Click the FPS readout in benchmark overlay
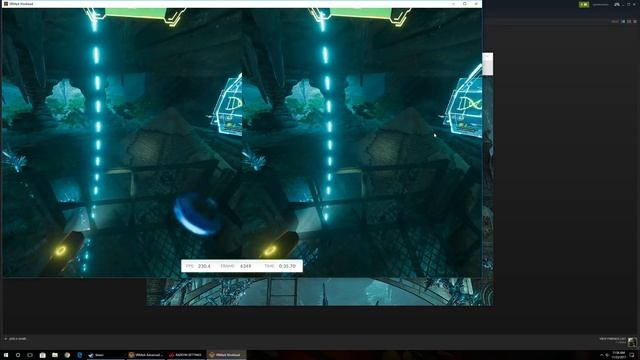Viewport: 640px width, 360px height. coord(198,266)
